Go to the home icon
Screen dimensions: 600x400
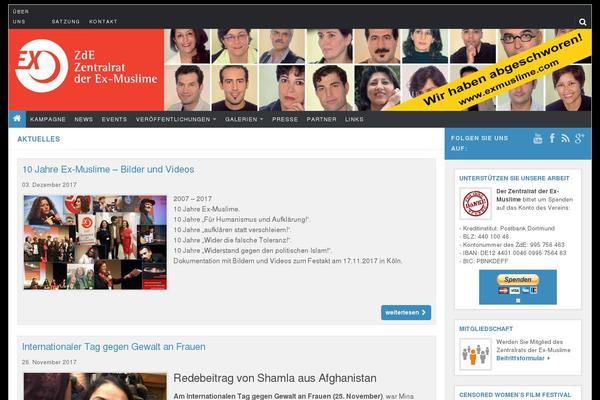click(x=17, y=119)
